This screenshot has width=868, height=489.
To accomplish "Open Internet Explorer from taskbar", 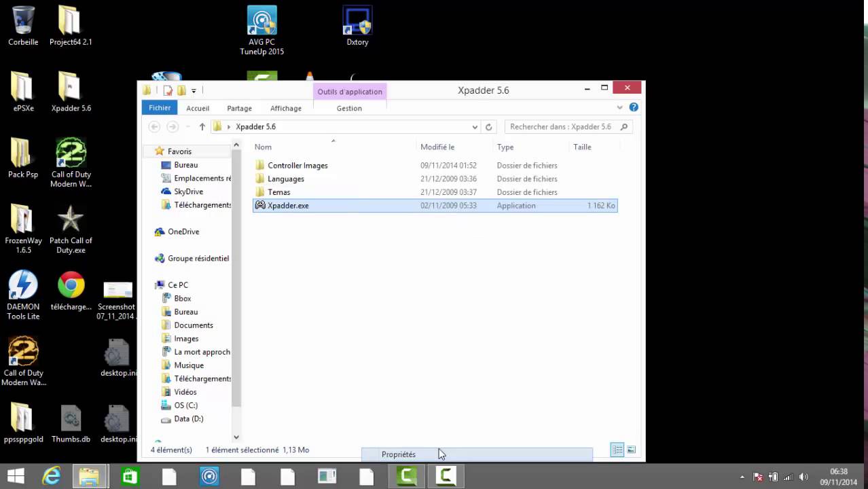I will click(51, 476).
